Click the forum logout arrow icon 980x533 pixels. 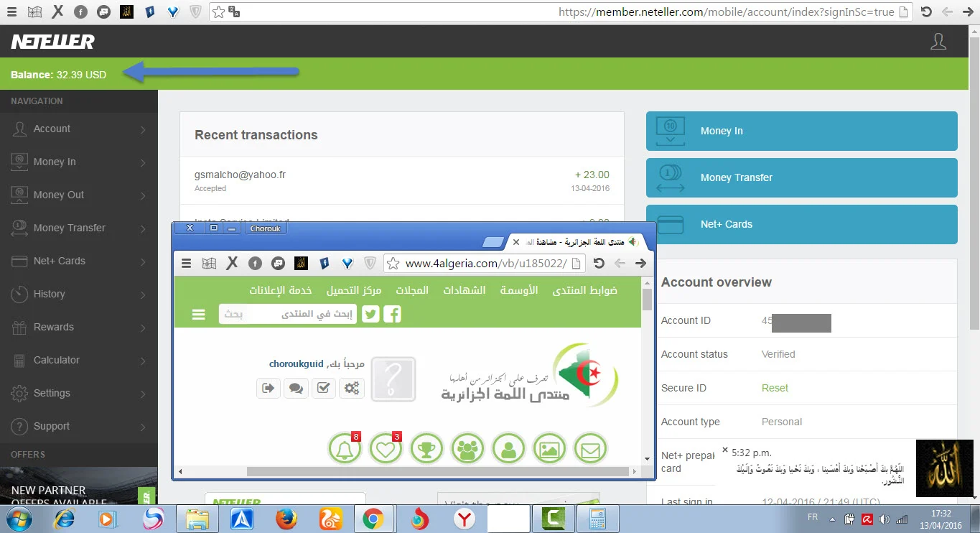pos(269,388)
